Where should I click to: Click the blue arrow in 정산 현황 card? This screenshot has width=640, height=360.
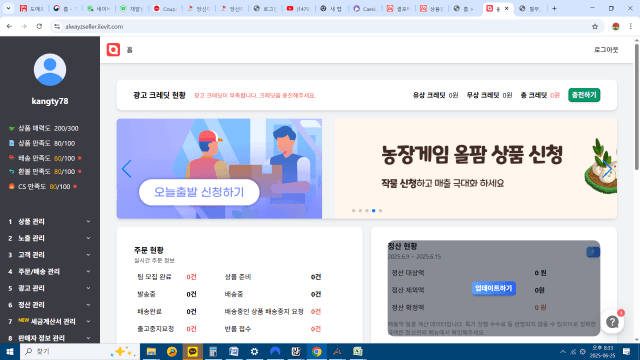pos(593,252)
